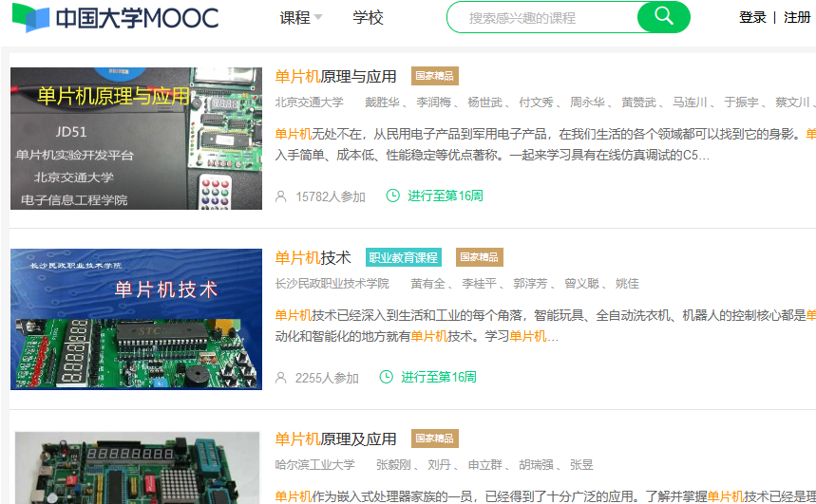The width and height of the screenshot is (816, 504).
Task: Click instructor name 曾义聪
Action: 581,284
